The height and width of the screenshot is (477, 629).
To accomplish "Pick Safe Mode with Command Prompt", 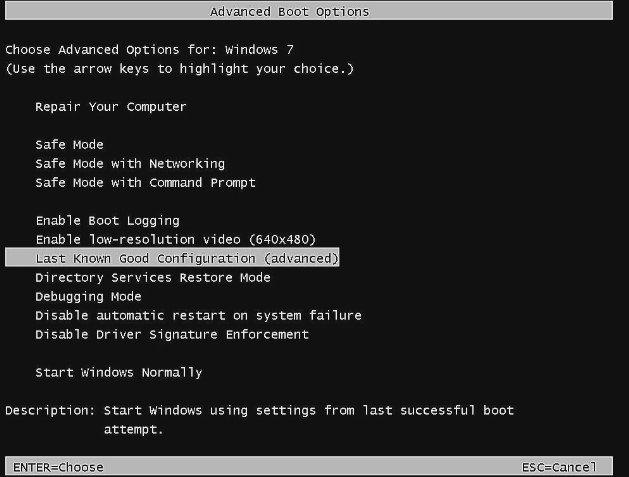I will click(145, 183).
